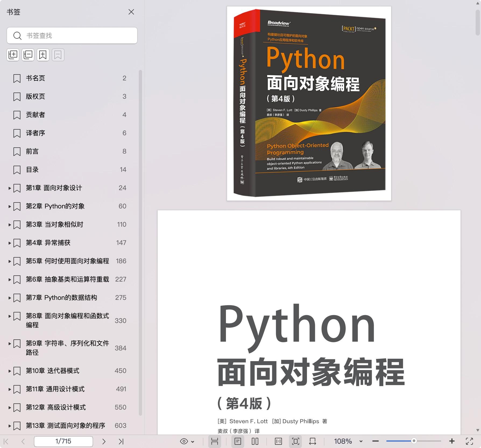Image resolution: width=481 pixels, height=448 pixels.
Task: Toggle continuous scrolling mode
Action: click(215, 441)
